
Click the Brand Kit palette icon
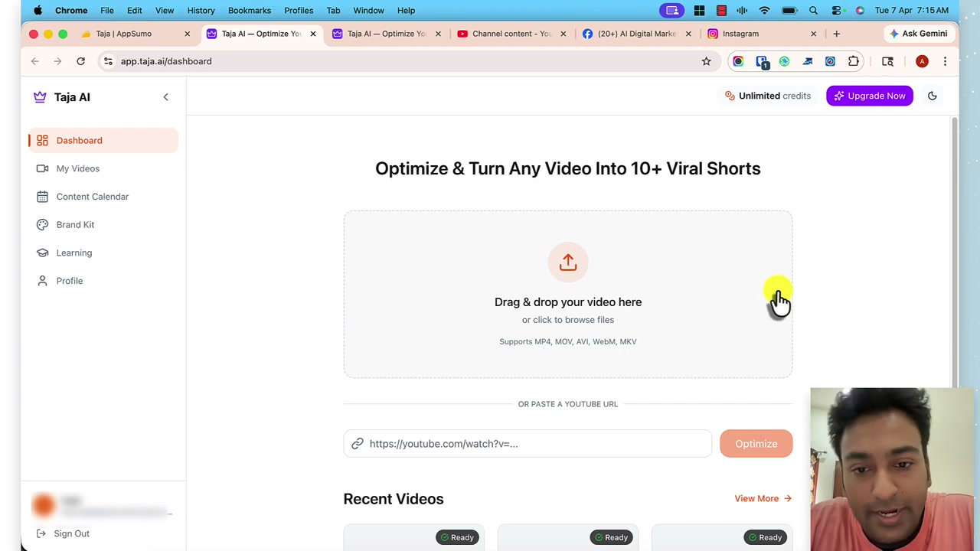pos(42,224)
